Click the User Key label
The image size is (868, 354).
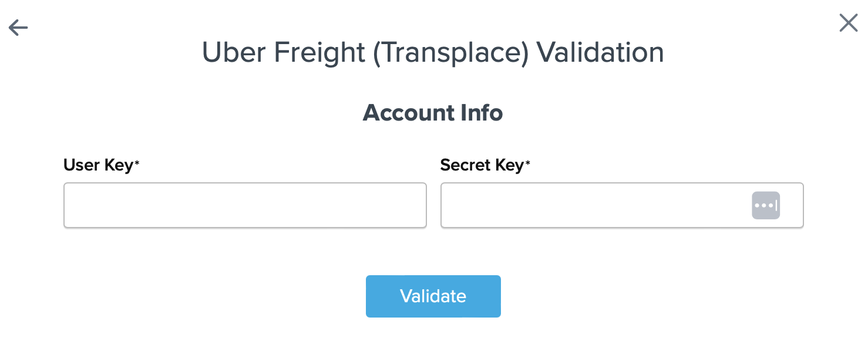tap(100, 165)
